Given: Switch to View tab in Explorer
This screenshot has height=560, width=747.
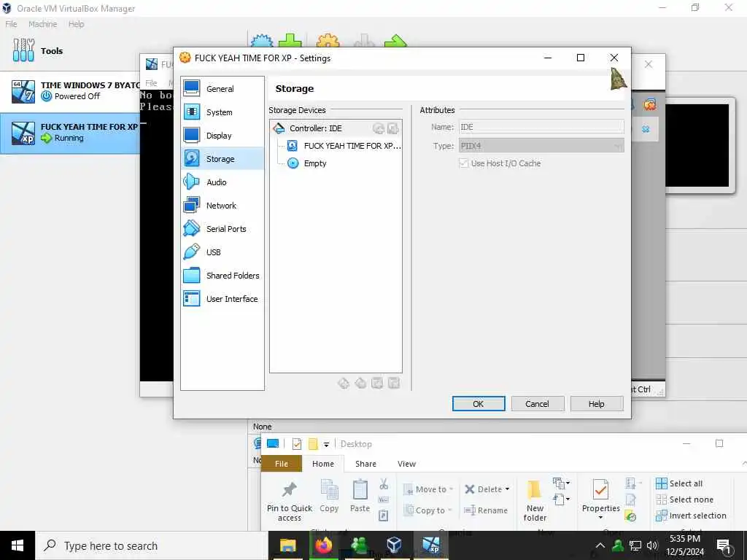Looking at the screenshot, I should [406, 464].
